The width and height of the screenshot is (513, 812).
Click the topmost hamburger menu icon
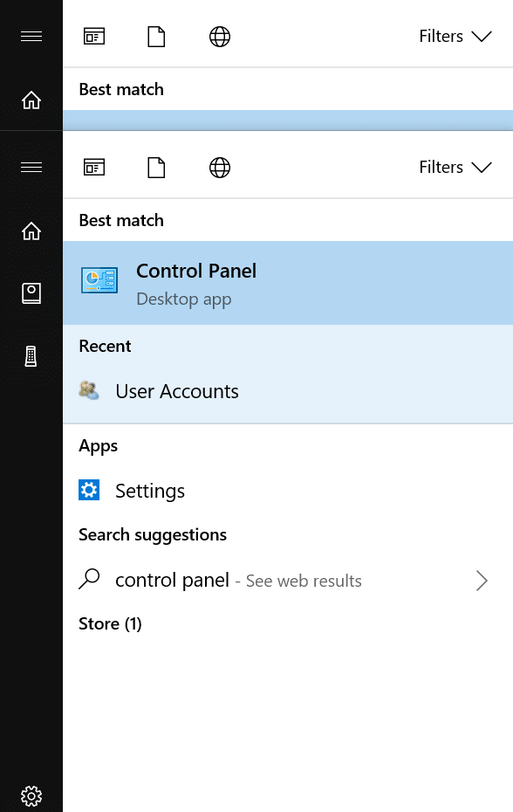tap(31, 37)
